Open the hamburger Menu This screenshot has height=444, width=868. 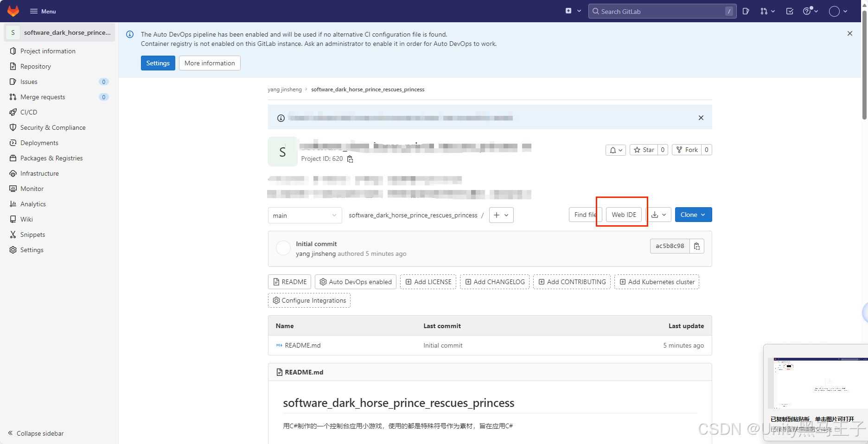coord(43,11)
